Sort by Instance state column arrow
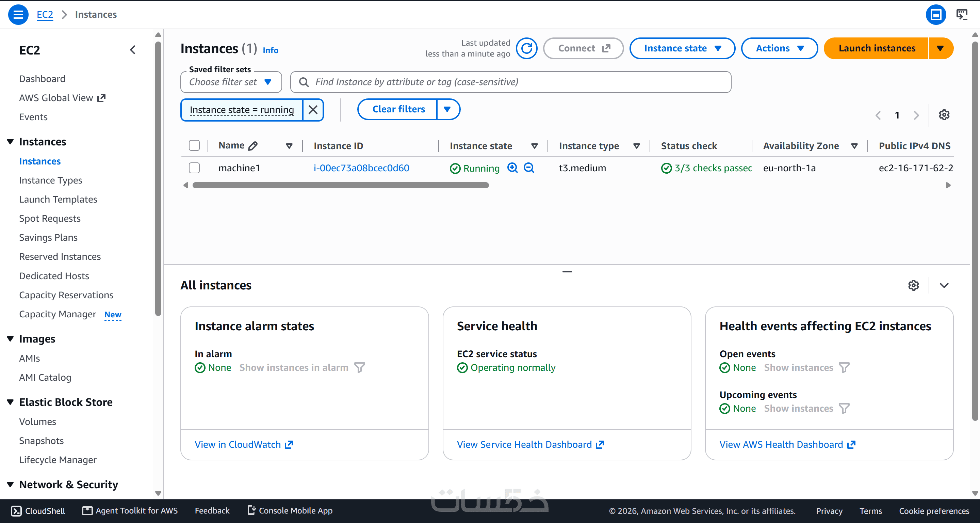The height and width of the screenshot is (523, 980). tap(535, 146)
